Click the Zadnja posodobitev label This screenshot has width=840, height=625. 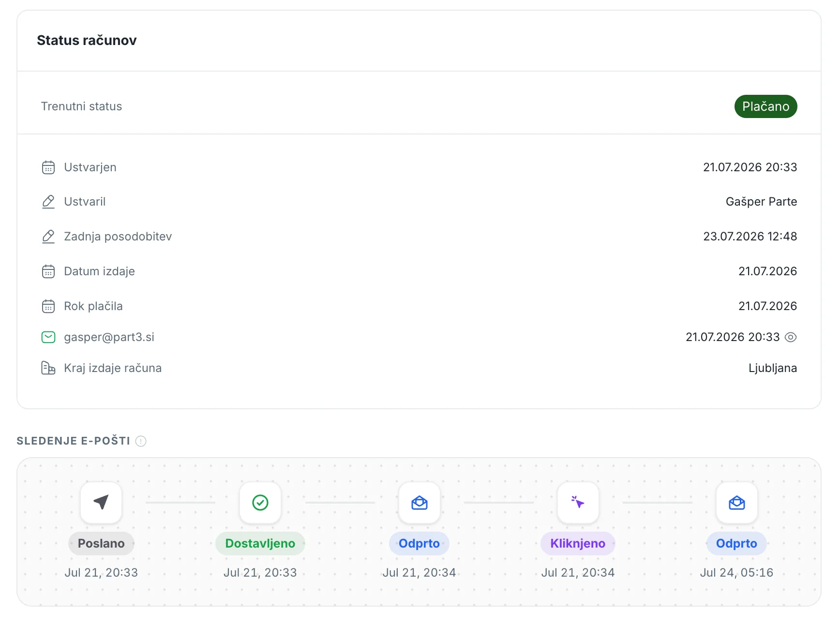coord(118,237)
